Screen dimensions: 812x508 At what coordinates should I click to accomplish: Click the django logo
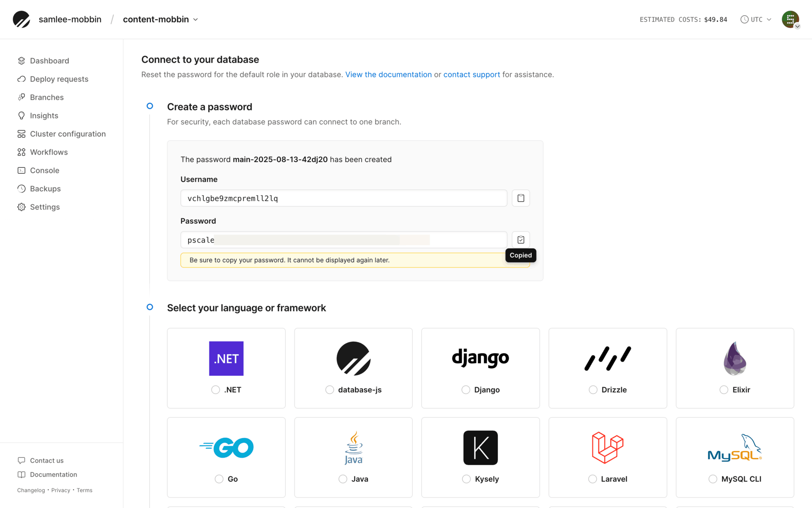click(480, 359)
